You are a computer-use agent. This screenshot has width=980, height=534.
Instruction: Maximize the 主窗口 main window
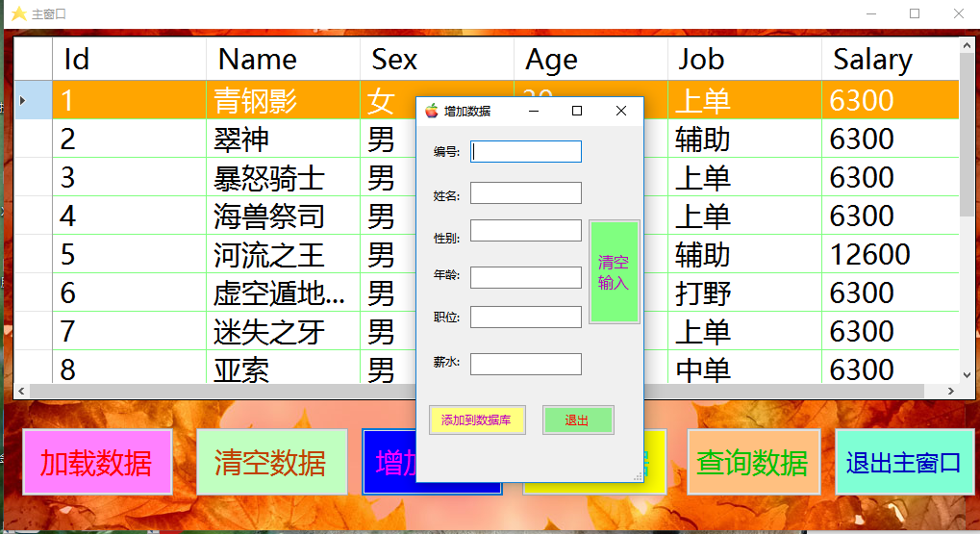pyautogui.click(x=915, y=13)
